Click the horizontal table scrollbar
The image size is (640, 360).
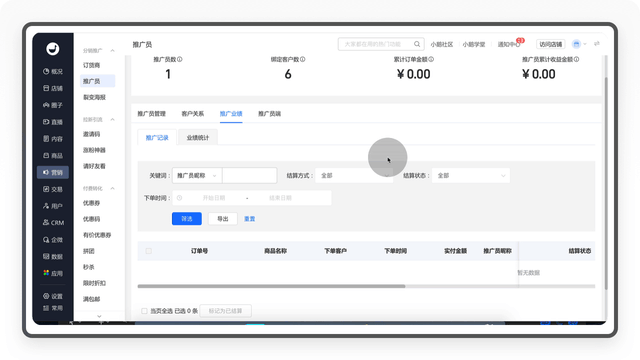[271, 286]
